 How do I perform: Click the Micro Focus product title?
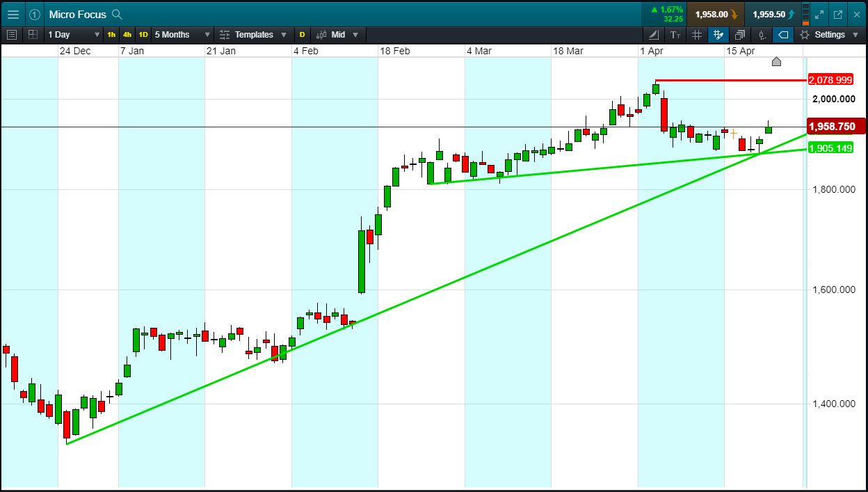pyautogui.click(x=77, y=14)
